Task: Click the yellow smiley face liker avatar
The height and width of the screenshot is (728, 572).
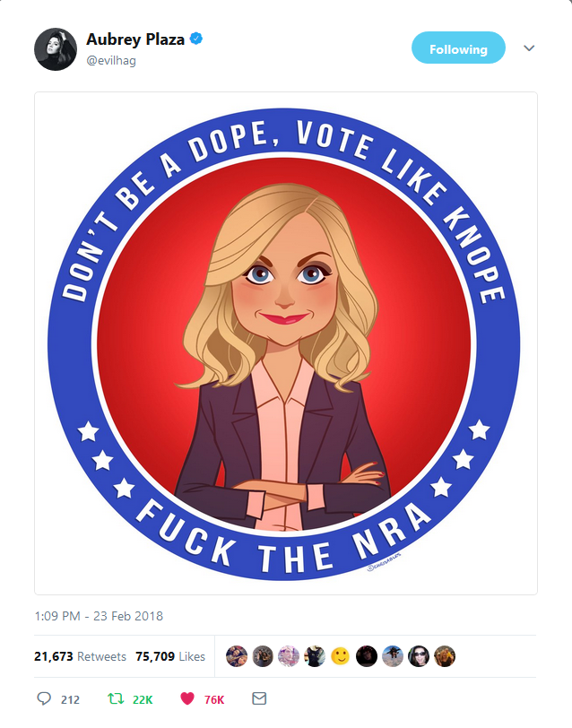Action: coord(341,656)
